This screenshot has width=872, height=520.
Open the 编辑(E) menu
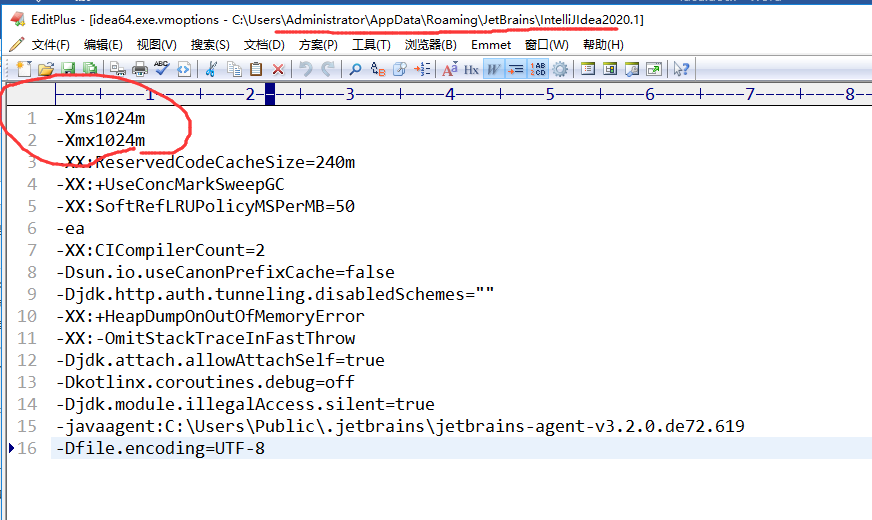point(103,44)
